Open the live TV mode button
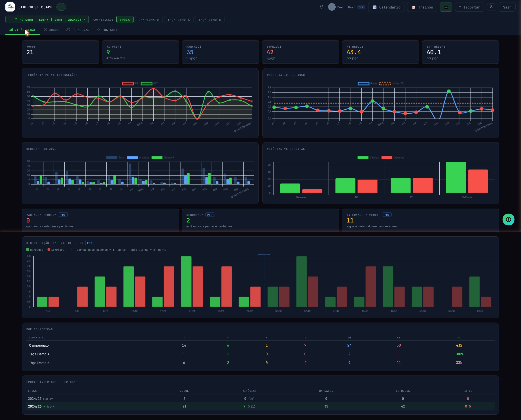The height and width of the screenshot is (420, 521). click(446, 7)
